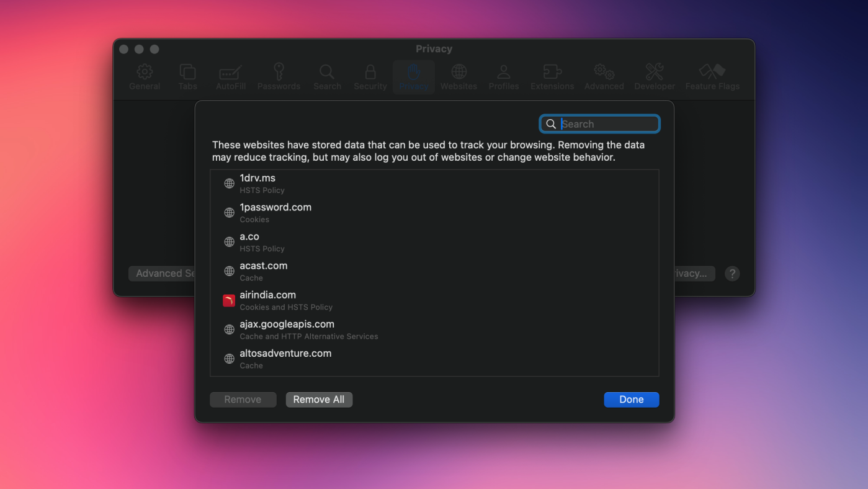Click the help question mark button
868x489 pixels.
[732, 274]
